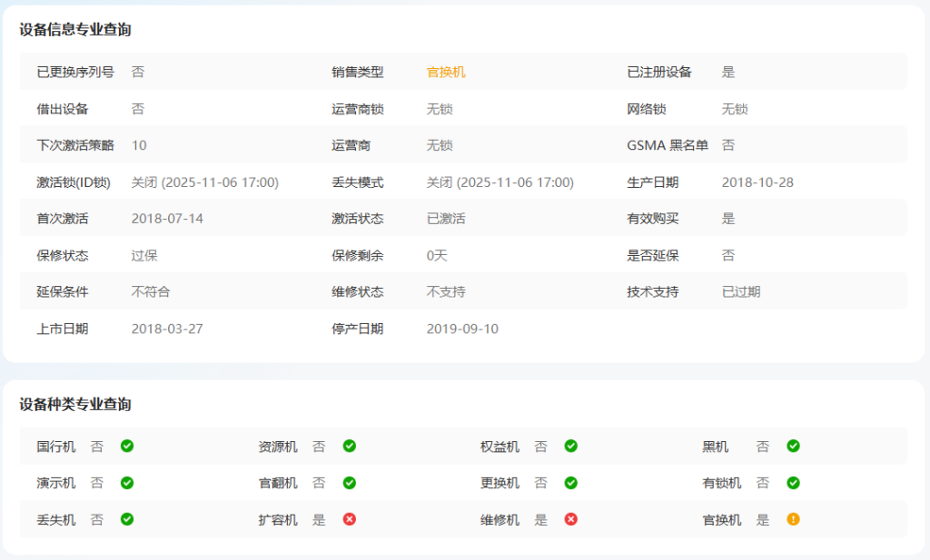Viewport: 930px width, 560px height.
Task: Click the red cross icon beside 维修机
Action: (x=571, y=519)
